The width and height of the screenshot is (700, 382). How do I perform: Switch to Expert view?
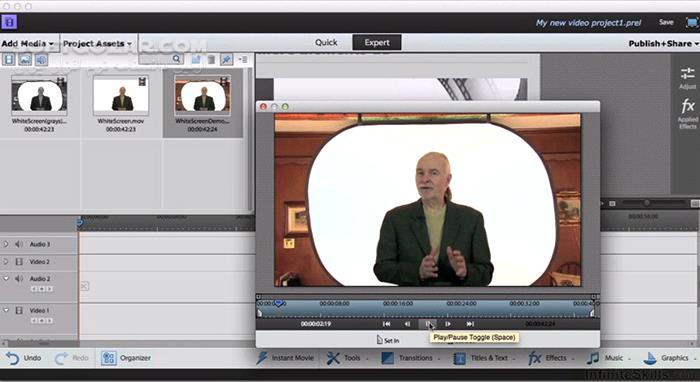[377, 42]
